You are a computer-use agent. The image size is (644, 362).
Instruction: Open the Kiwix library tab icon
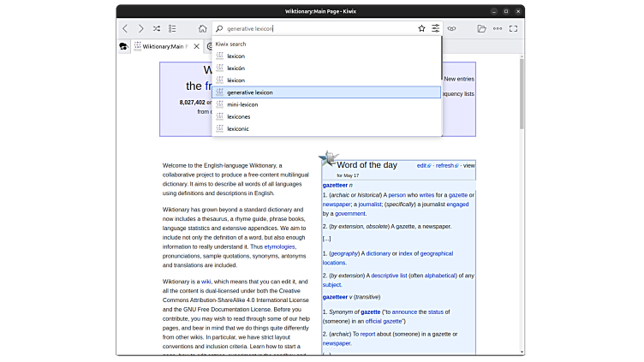[x=123, y=46]
